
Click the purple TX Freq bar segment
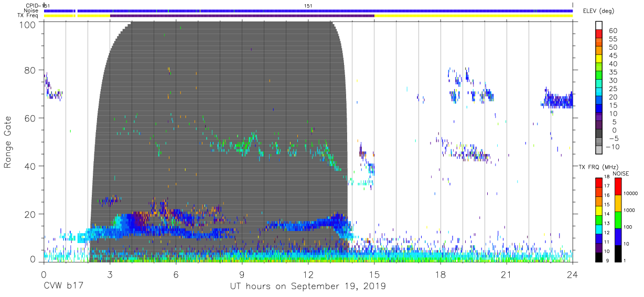[242, 16]
